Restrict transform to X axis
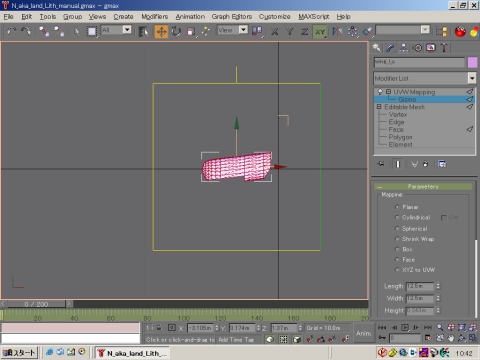This screenshot has height=360, width=480. [x=275, y=32]
